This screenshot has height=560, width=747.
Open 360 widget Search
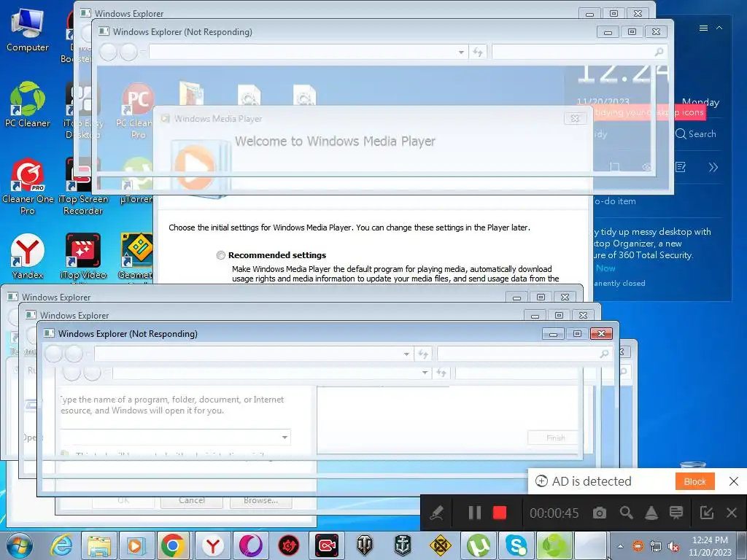point(695,134)
